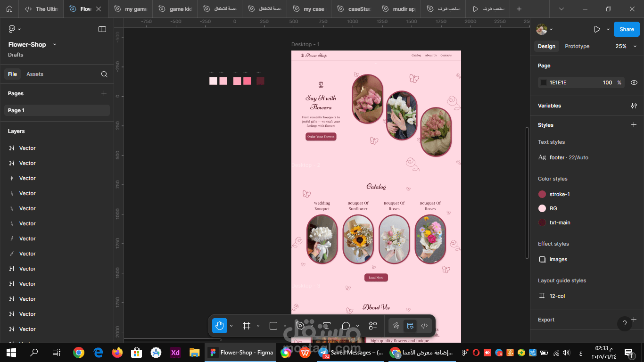Show the tab list dropdown chevron
The image size is (644, 362).
tap(561, 9)
